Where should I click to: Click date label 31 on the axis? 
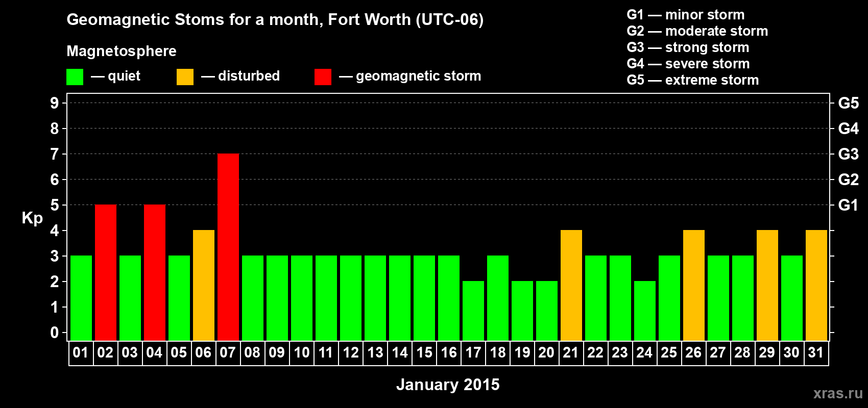pos(816,353)
